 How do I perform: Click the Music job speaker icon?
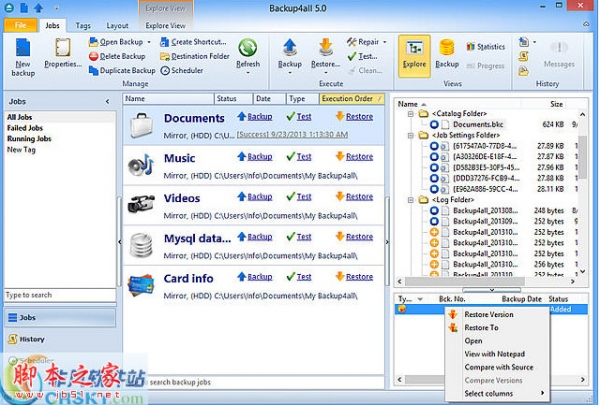coord(140,166)
